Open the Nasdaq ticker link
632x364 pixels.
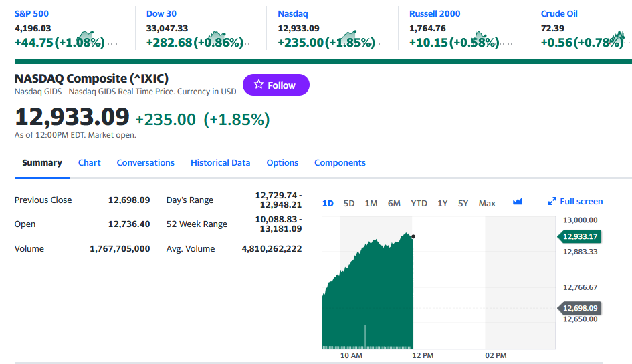click(x=293, y=13)
